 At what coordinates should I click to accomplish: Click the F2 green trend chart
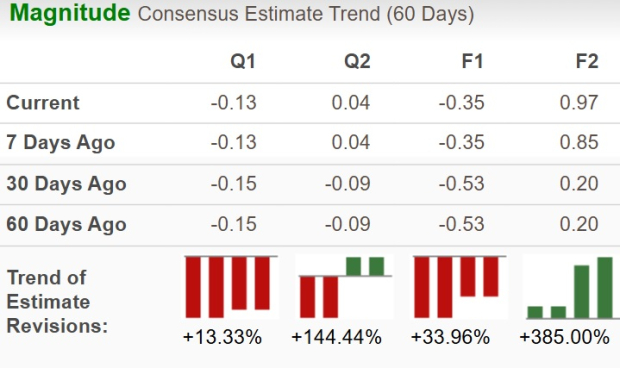coord(572,287)
